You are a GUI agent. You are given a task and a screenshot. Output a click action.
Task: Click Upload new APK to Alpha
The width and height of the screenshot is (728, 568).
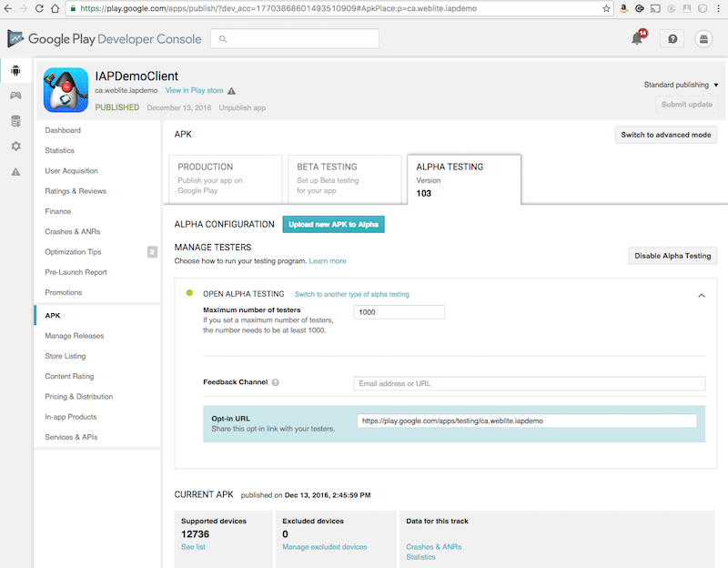click(333, 225)
